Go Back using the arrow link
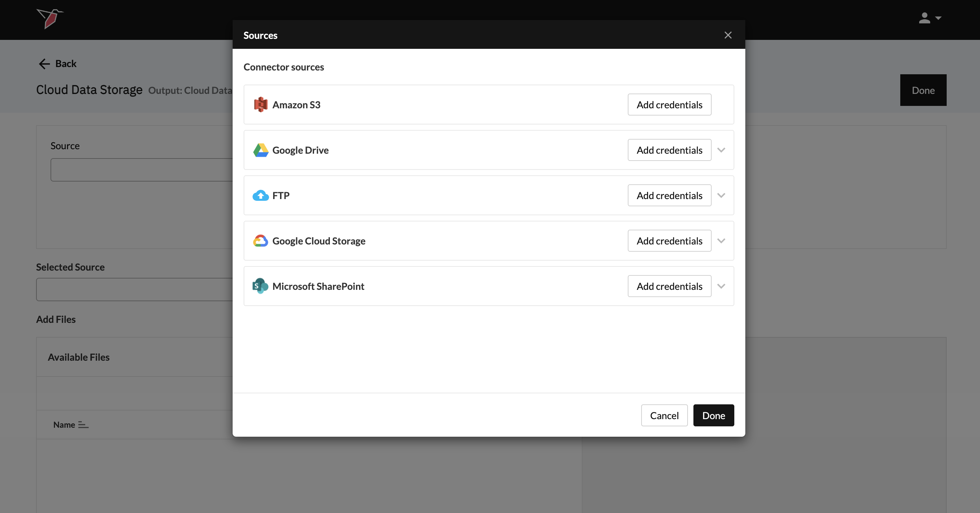The height and width of the screenshot is (513, 980). pos(58,64)
